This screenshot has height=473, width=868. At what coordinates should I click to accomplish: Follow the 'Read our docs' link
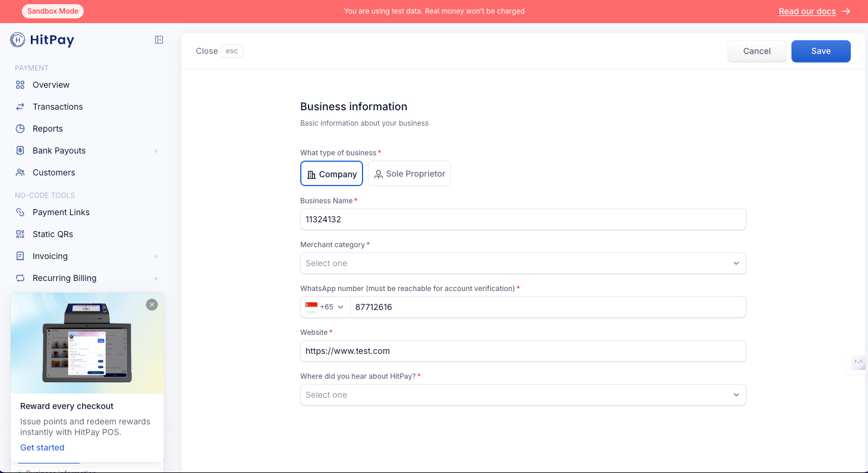tap(807, 11)
